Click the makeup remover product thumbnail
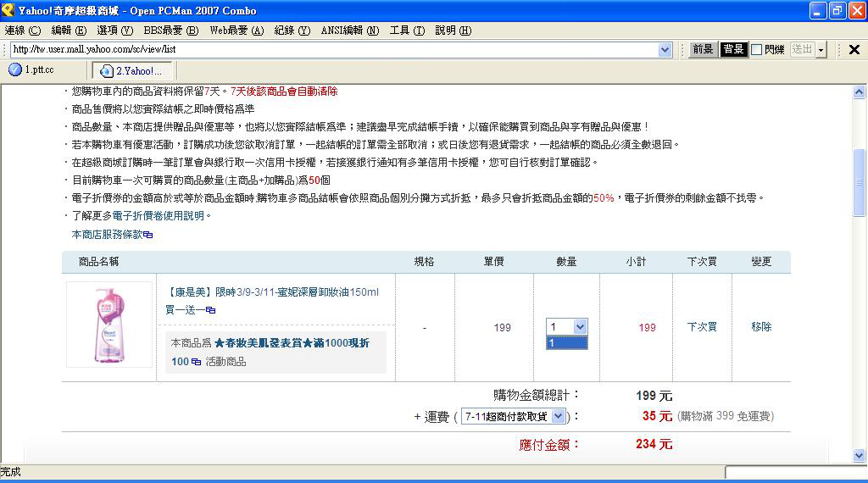868x483 pixels. [x=109, y=325]
